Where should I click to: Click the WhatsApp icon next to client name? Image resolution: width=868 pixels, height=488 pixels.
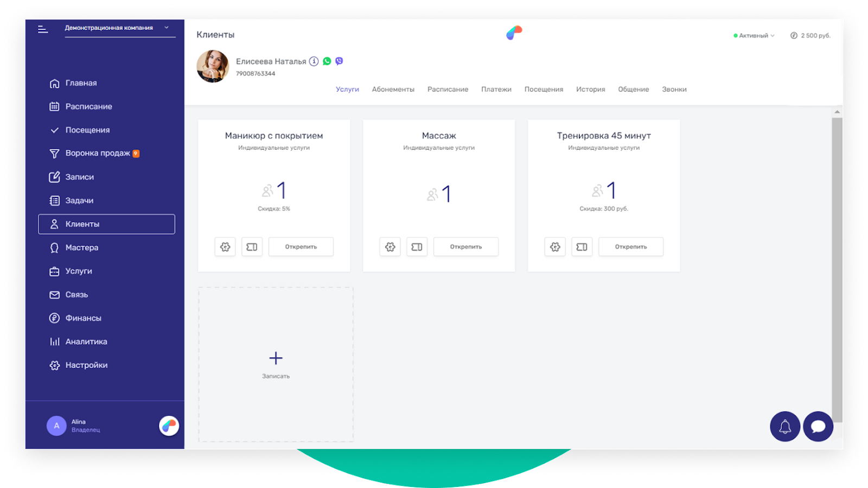[327, 61]
